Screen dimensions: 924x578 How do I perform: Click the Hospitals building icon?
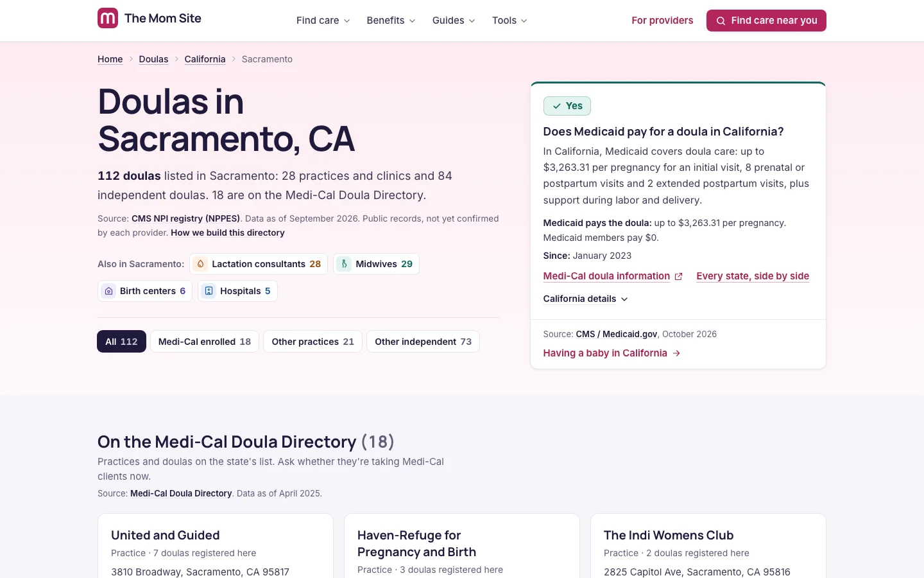(x=209, y=291)
